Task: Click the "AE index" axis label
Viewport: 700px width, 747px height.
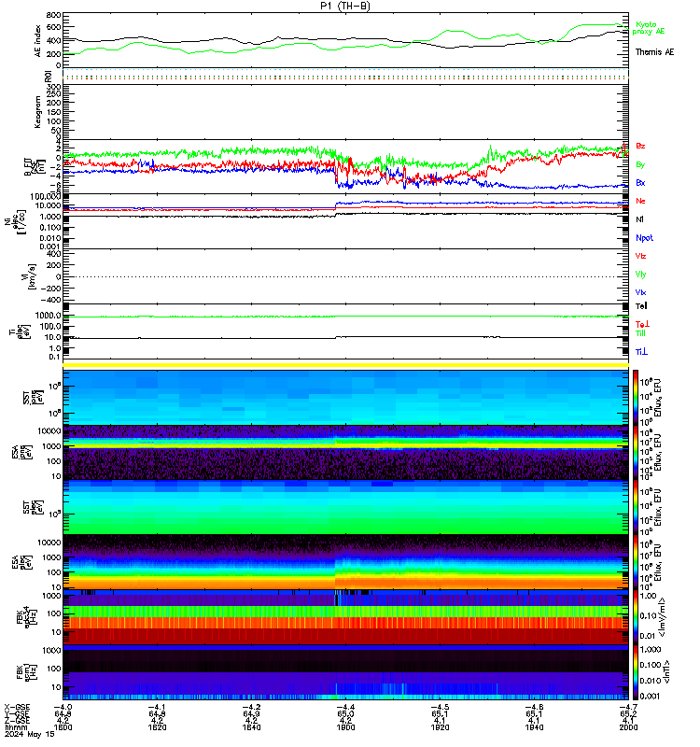Action: (37, 41)
